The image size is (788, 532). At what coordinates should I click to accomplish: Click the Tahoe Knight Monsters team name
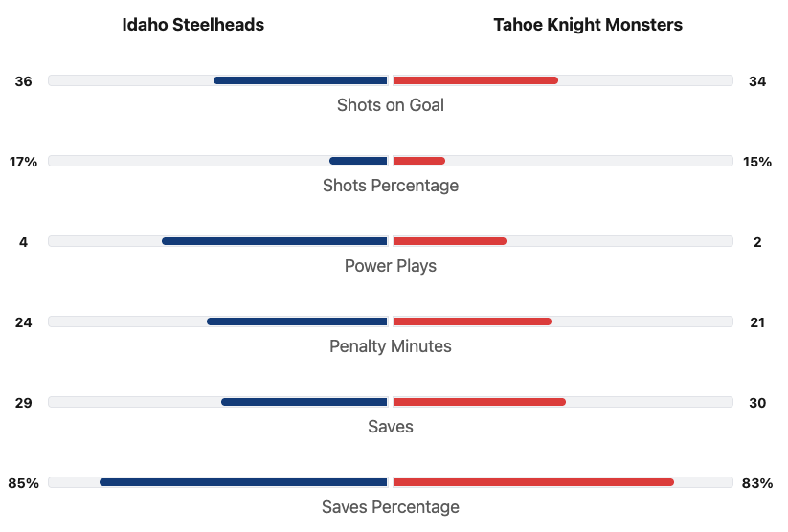tap(588, 25)
